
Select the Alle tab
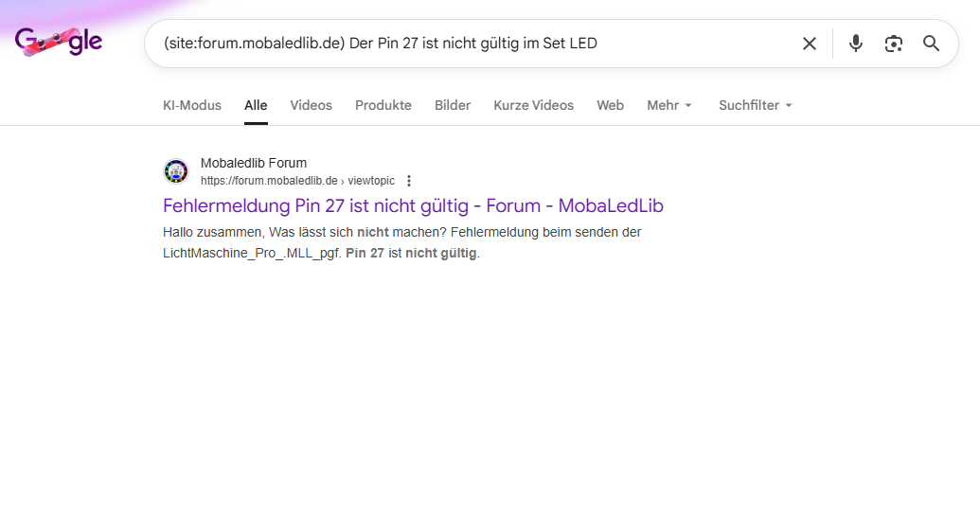point(256,105)
